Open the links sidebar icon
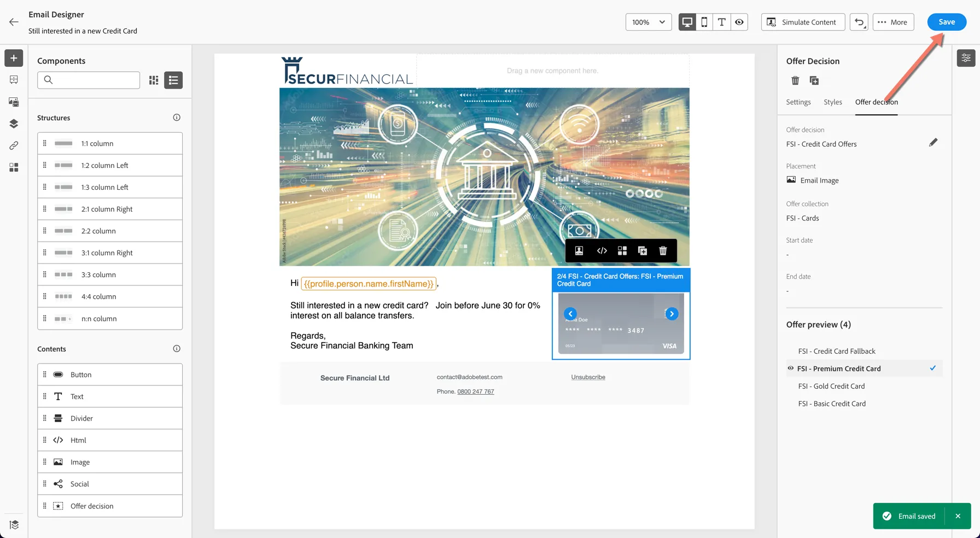The image size is (980, 538). [14, 145]
